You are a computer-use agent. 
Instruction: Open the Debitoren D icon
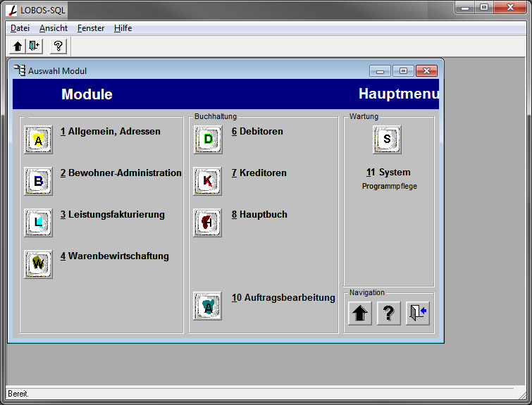[208, 139]
